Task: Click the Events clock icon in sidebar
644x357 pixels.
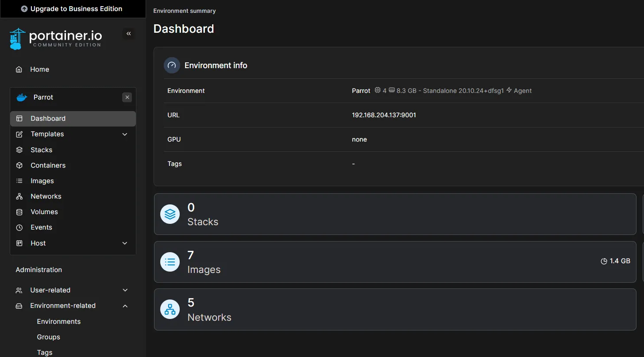Action: click(19, 227)
